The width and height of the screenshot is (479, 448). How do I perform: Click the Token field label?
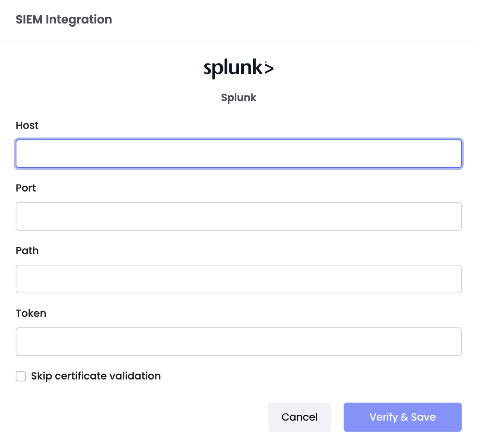31,313
